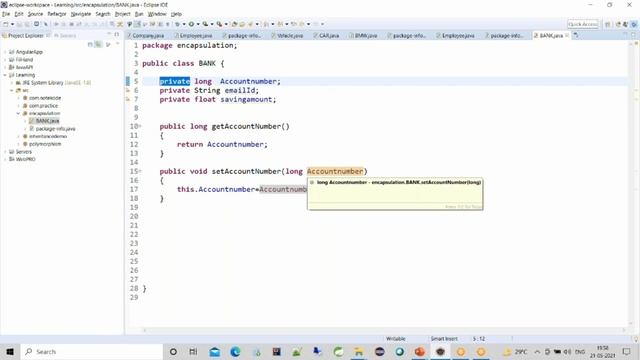Open the Refactor menu
This screenshot has height=360, width=640.
57,14
